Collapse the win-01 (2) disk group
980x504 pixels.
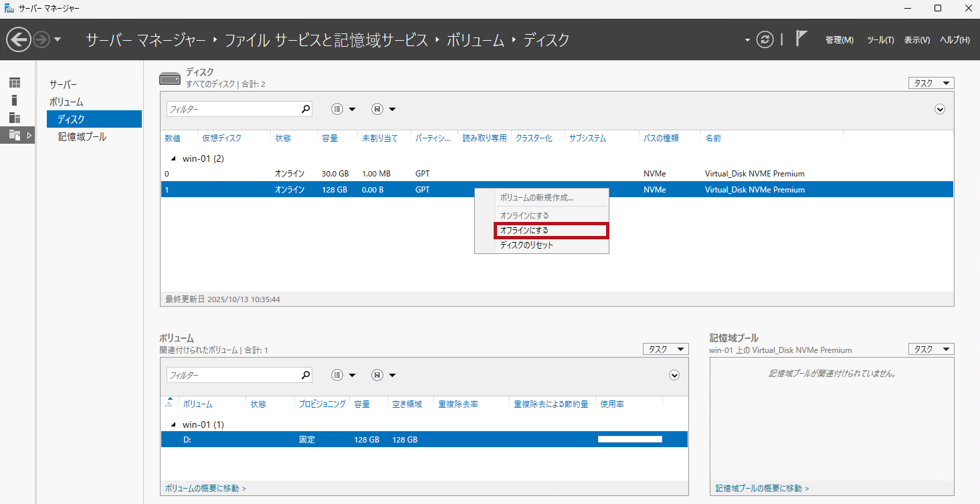(174, 158)
